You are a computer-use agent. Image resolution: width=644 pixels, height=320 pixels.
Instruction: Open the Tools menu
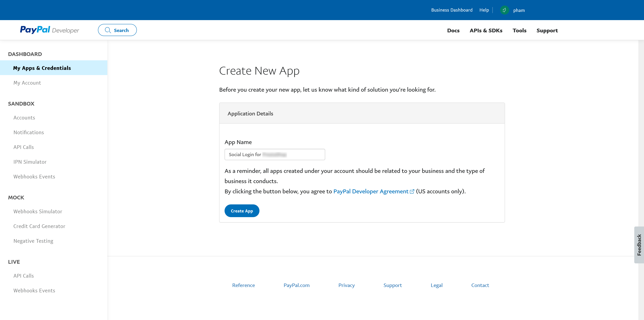tap(520, 30)
